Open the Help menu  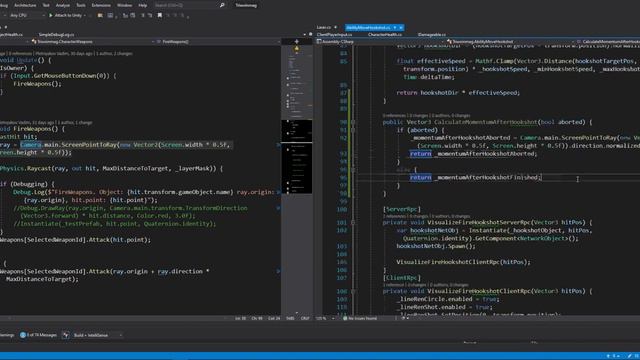pyautogui.click(x=142, y=5)
